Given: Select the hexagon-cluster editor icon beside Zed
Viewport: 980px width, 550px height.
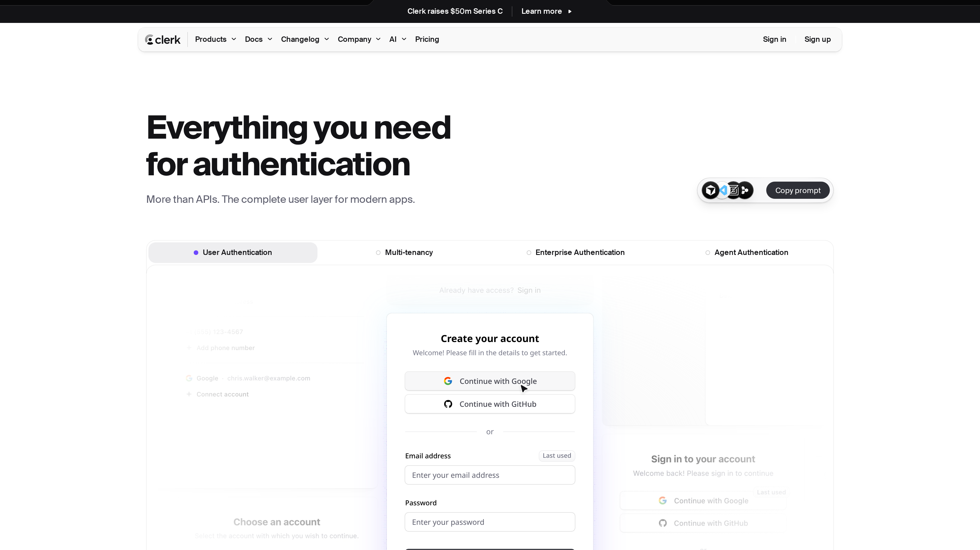Looking at the screenshot, I should pos(746,190).
